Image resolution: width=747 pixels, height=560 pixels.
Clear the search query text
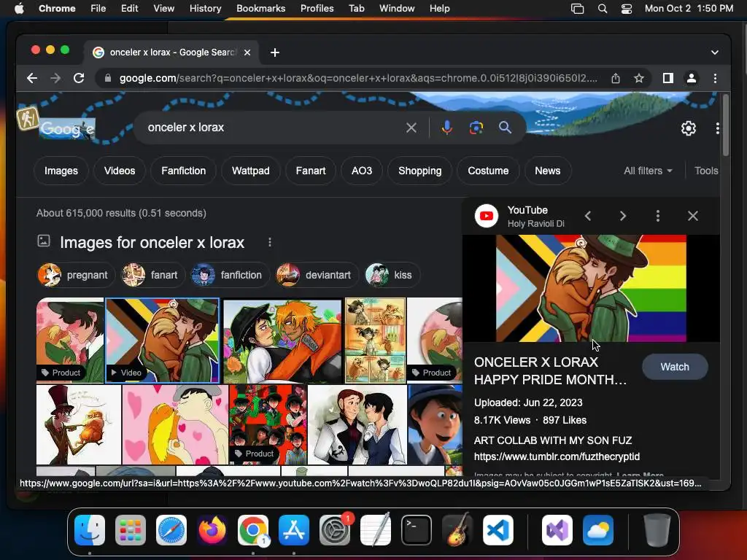pyautogui.click(x=411, y=128)
